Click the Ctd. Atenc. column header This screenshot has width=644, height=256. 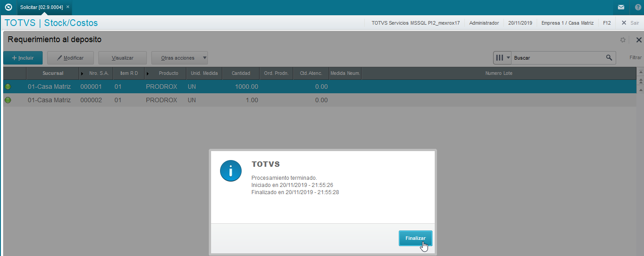coord(311,73)
